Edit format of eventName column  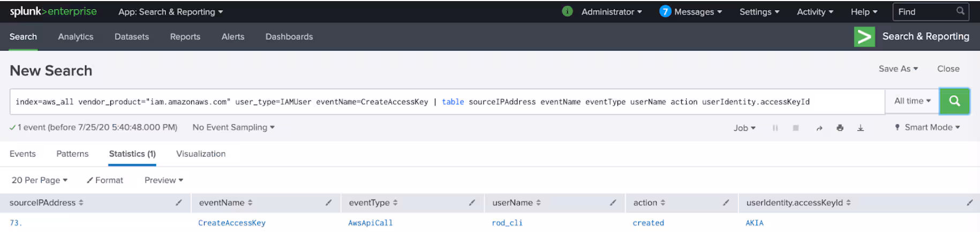tap(328, 203)
